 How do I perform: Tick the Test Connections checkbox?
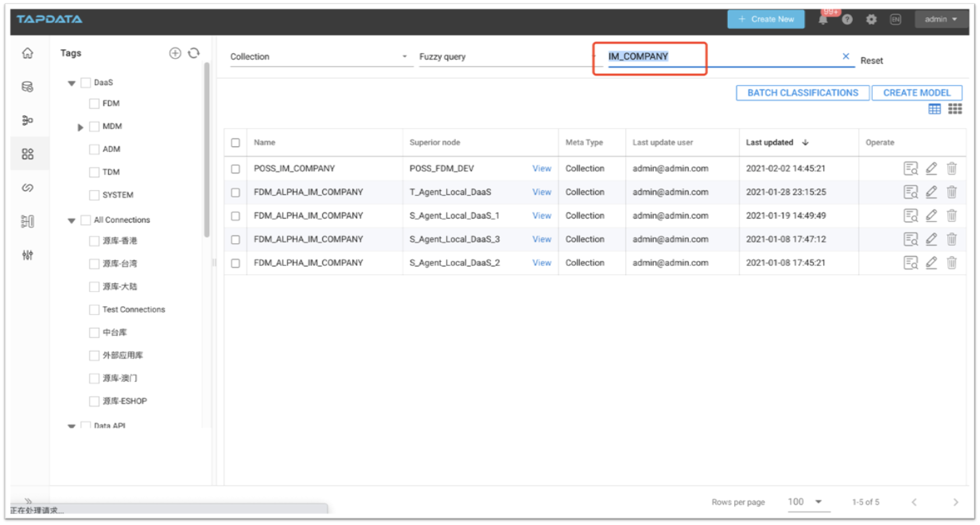pyautogui.click(x=94, y=309)
